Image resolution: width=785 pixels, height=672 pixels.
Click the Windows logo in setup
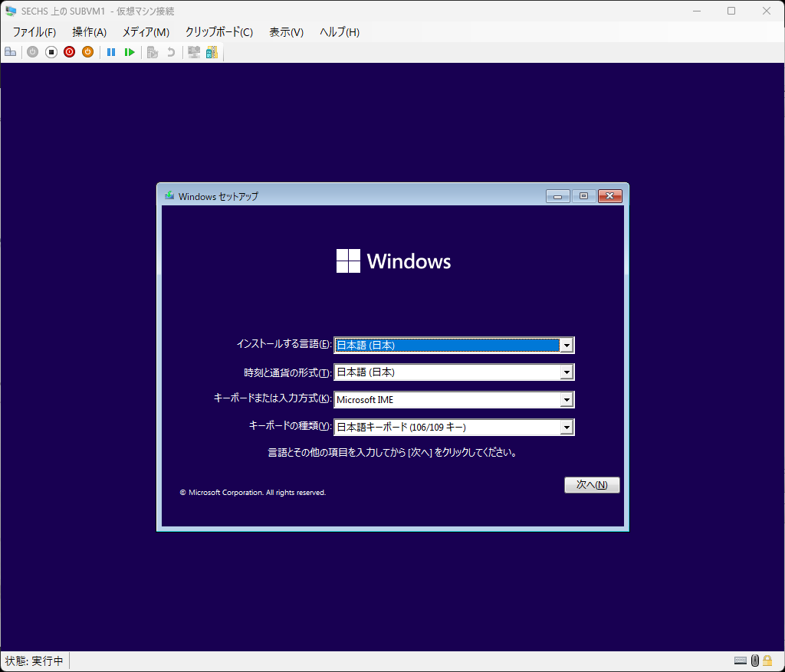point(393,261)
